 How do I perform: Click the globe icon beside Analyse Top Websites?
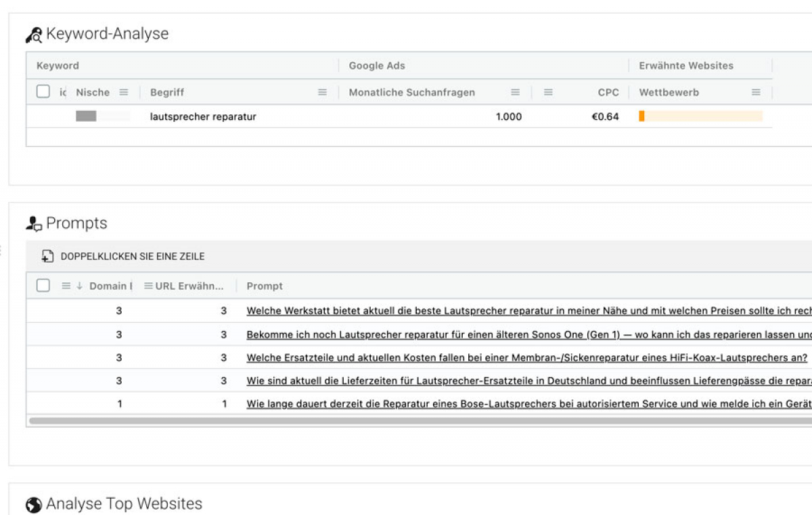click(34, 505)
